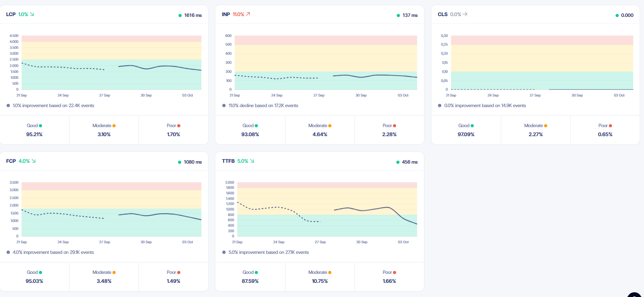Click info dot before '0.0% improvement' note

point(440,106)
